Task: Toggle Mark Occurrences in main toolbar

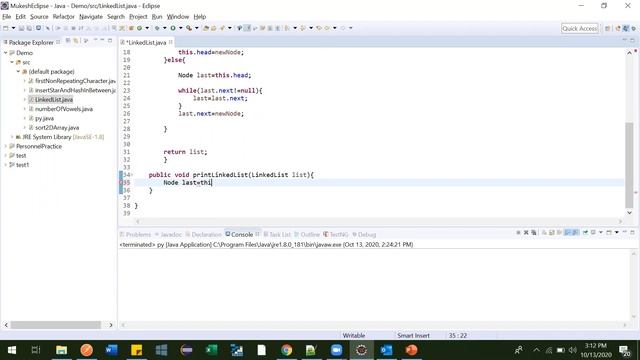Action: pos(247,28)
